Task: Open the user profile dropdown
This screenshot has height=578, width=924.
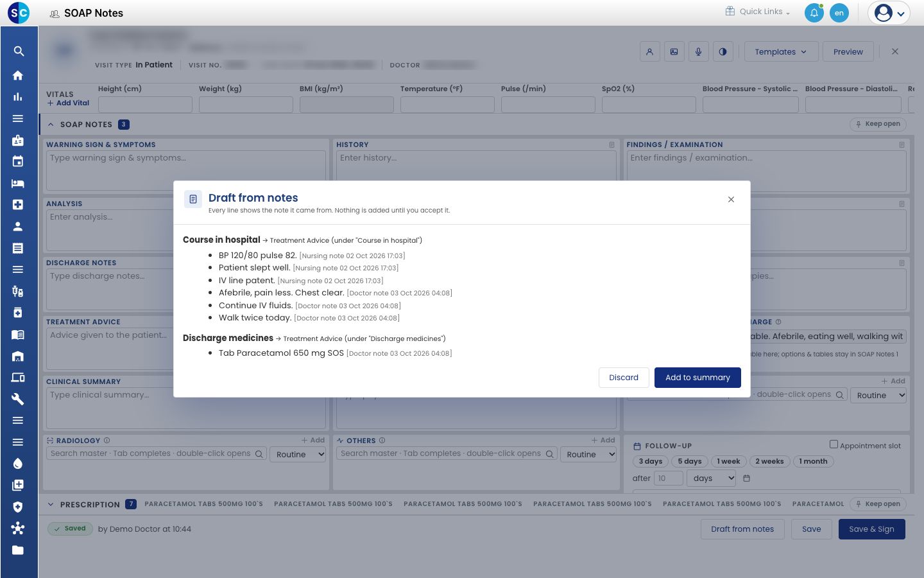Action: click(889, 13)
